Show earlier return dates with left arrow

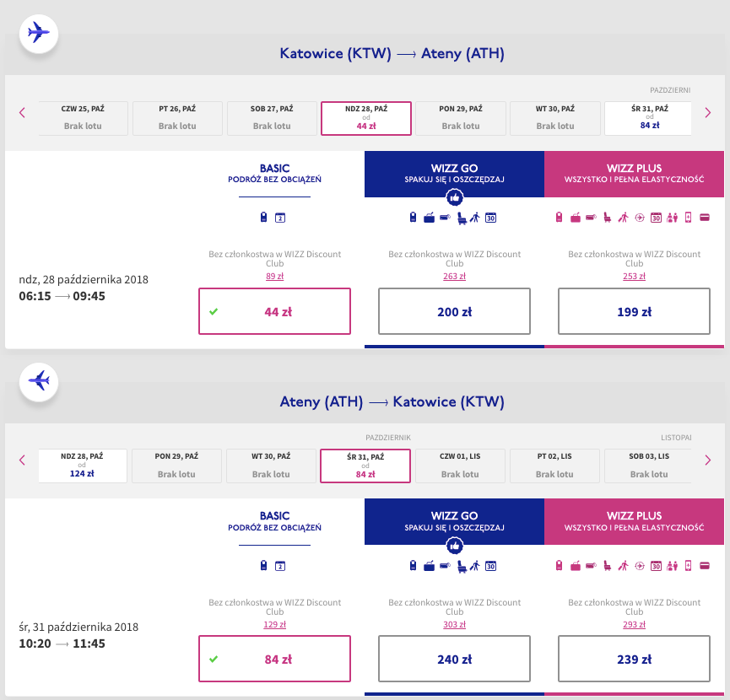(22, 460)
